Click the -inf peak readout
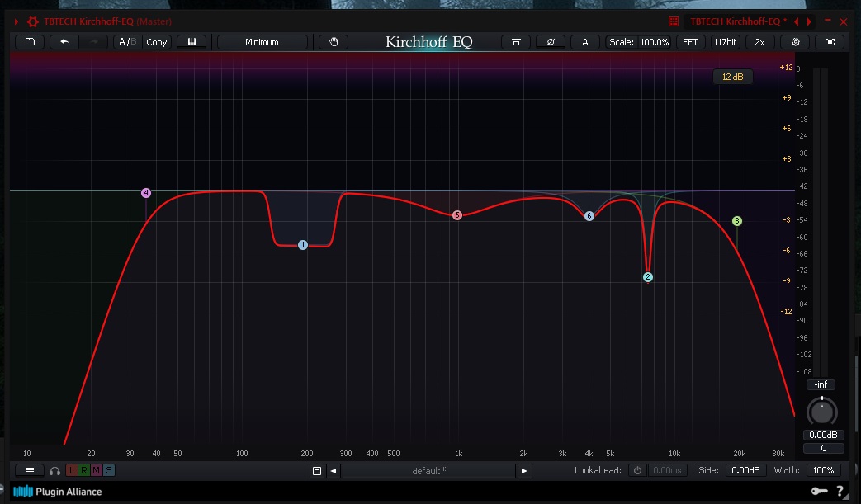The height and width of the screenshot is (504, 861). click(821, 384)
